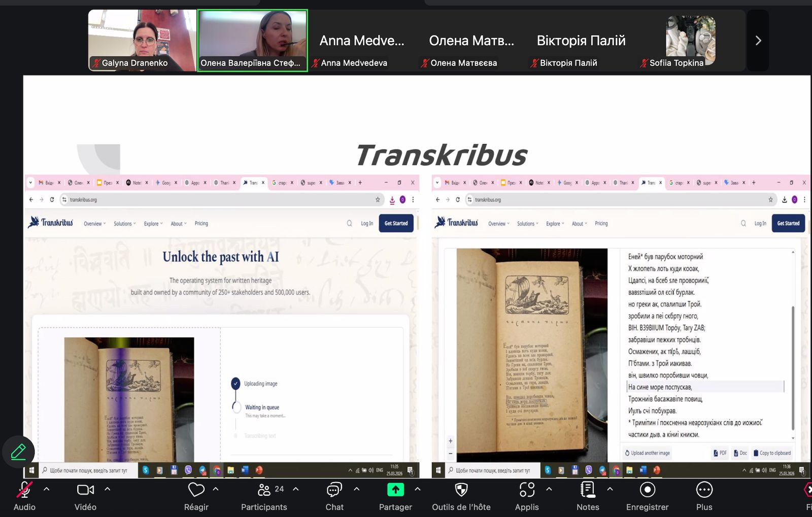
Task: Open the Réagir reactions heart icon
Action: [x=196, y=490]
